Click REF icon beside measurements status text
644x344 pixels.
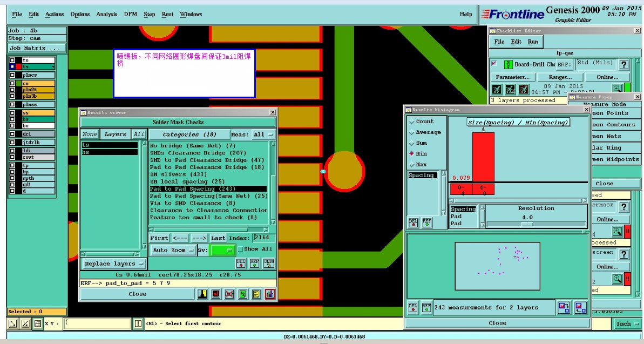coord(426,307)
